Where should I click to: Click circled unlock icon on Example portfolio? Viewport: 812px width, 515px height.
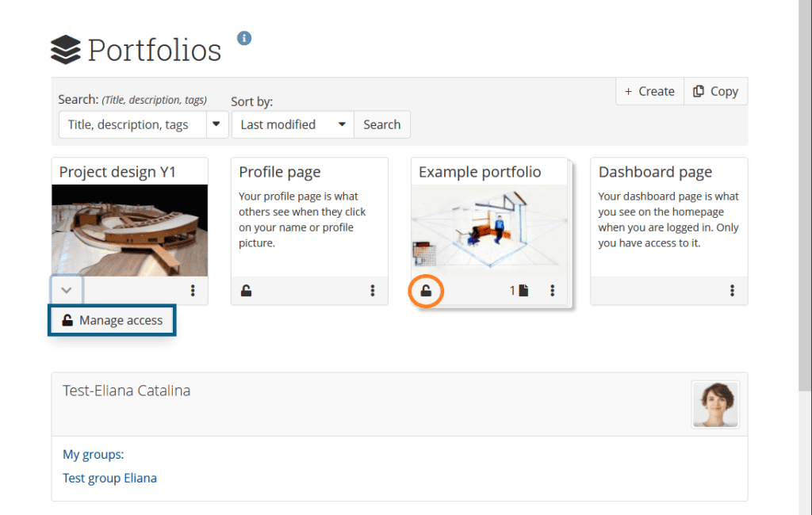pos(426,291)
